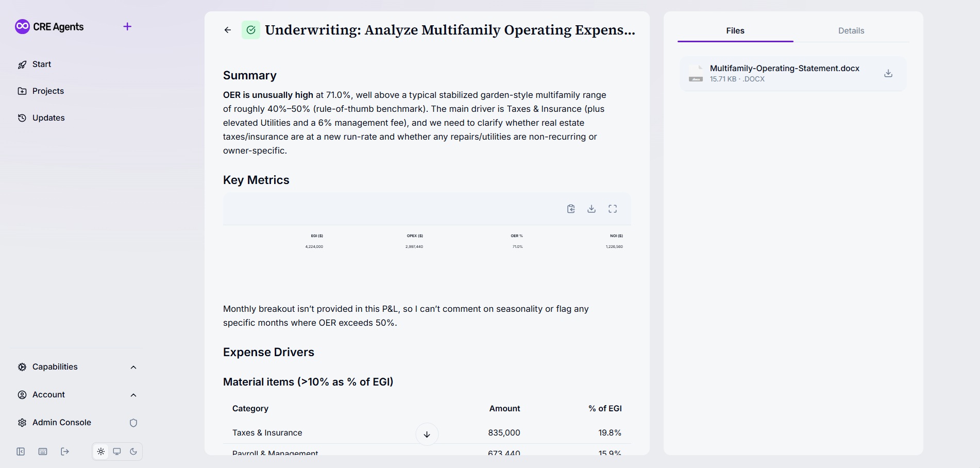The image size is (980, 468).
Task: Toggle the Account section chevron
Action: click(x=133, y=395)
